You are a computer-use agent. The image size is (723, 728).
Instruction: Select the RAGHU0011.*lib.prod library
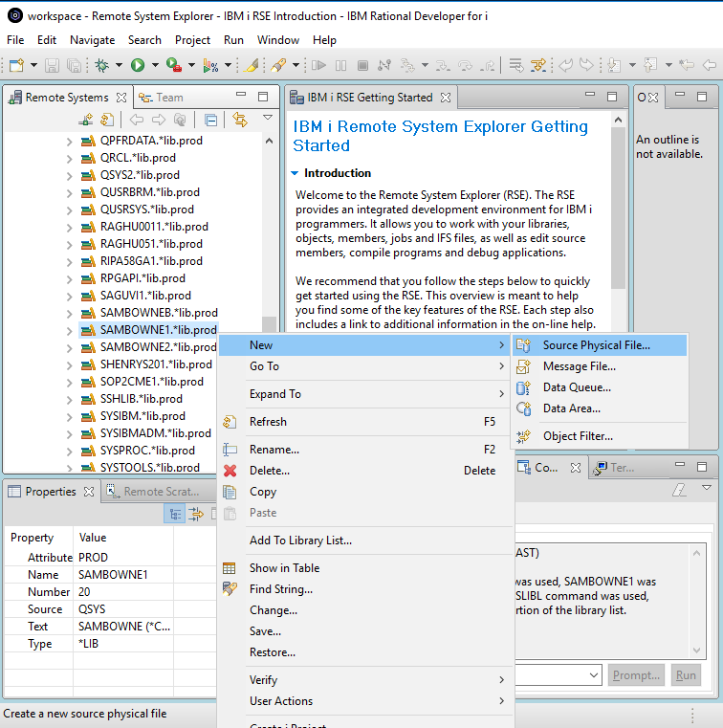coord(153,227)
